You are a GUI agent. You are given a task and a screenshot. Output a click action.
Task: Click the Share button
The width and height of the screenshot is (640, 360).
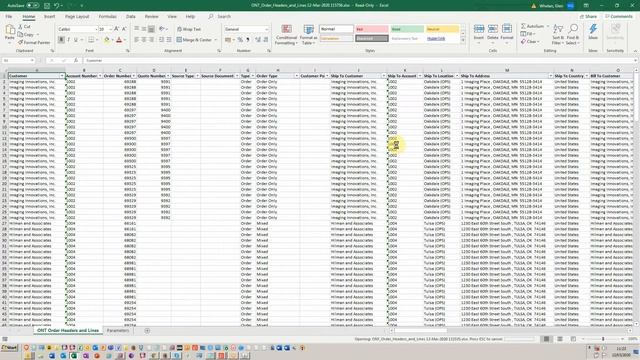click(x=589, y=16)
